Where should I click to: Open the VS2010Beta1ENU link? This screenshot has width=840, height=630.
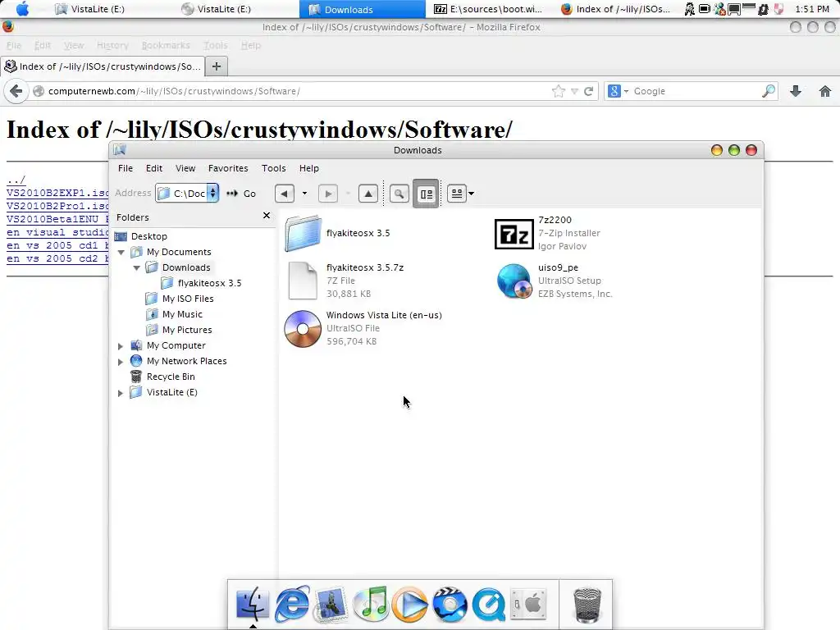(x=58, y=219)
